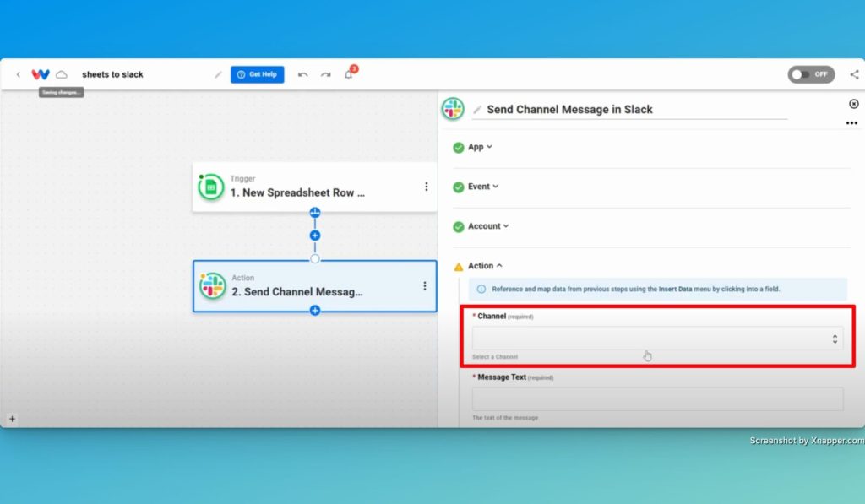The height and width of the screenshot is (504, 865).
Task: Click the canvas plus button
Action: click(x=12, y=419)
